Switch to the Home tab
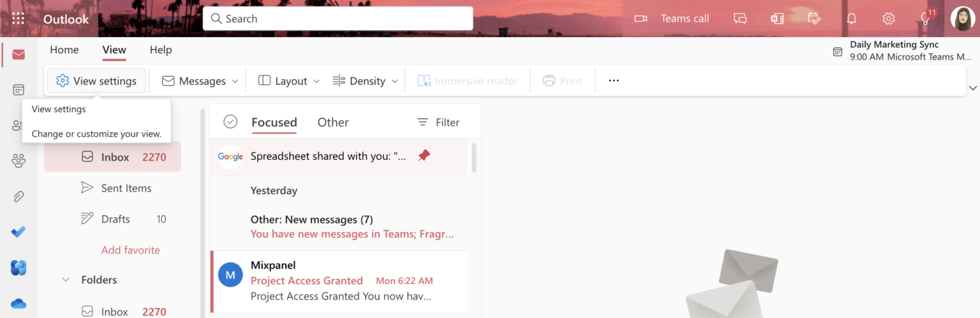Viewport: 980px width, 318px height. [x=64, y=50]
